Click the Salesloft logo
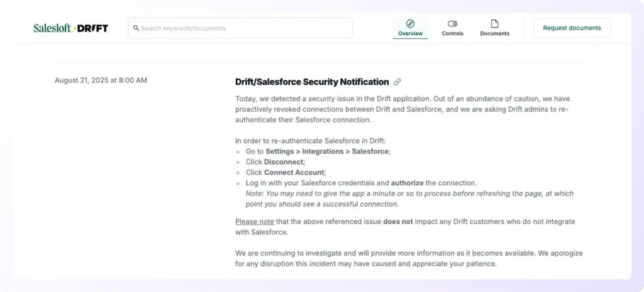 53,28
